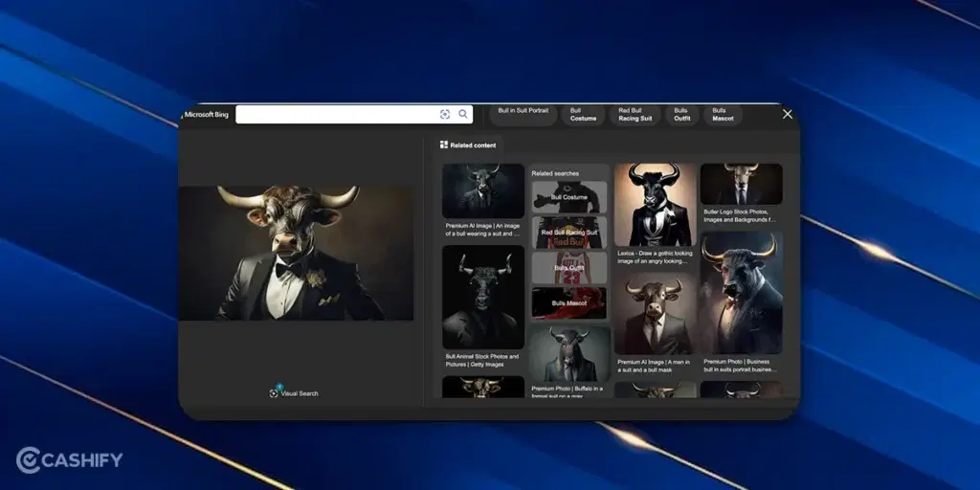Open the Related content tab
The height and width of the screenshot is (490, 980).
tap(468, 145)
